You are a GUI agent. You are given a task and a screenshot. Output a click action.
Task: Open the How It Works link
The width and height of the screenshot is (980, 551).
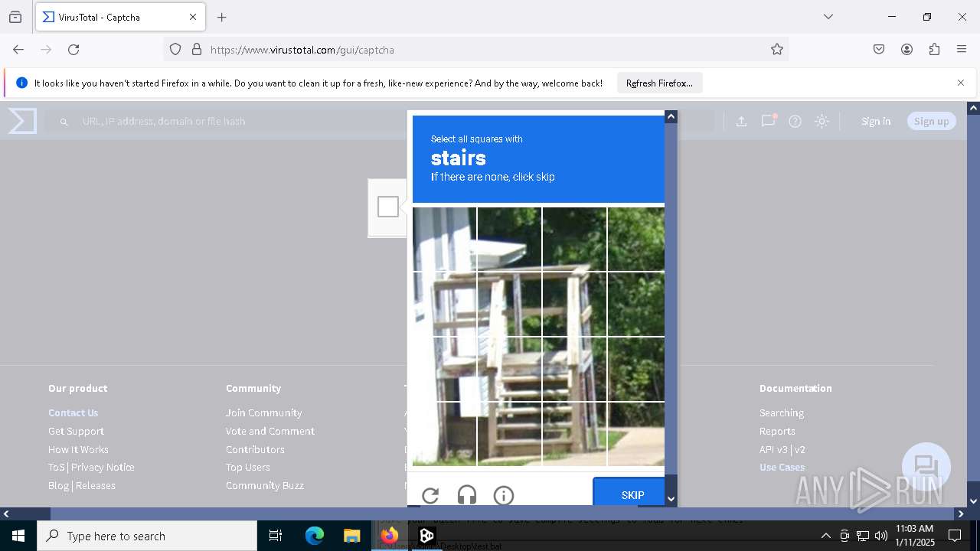tap(78, 449)
